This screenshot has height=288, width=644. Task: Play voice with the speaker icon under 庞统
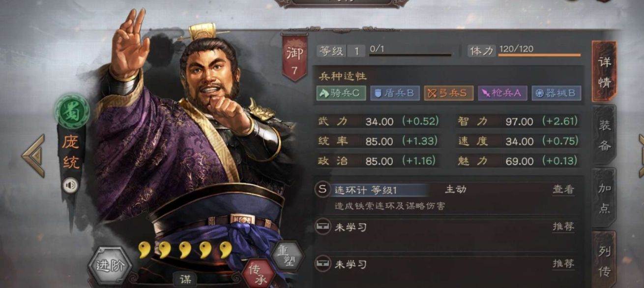tap(71, 185)
